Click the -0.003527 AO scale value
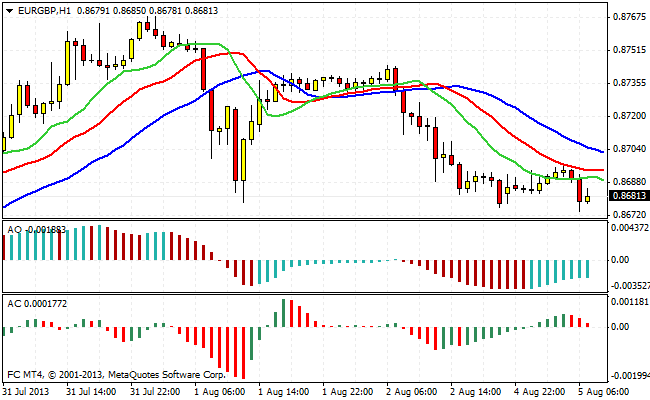650x400 pixels. click(630, 286)
